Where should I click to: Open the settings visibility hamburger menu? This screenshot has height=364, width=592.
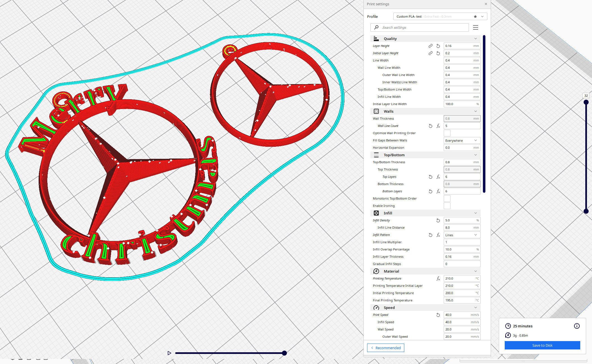(x=475, y=27)
